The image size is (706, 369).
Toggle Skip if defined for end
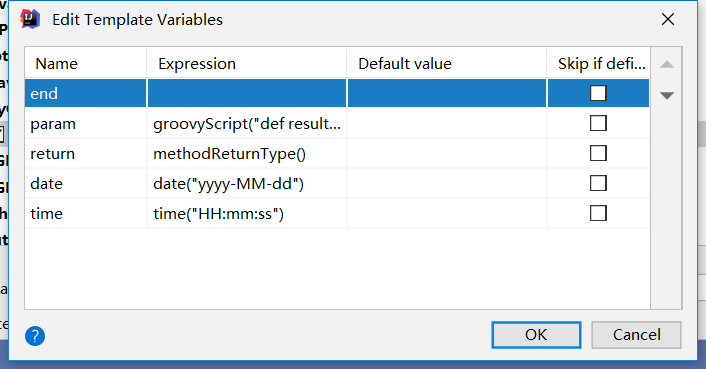point(598,93)
